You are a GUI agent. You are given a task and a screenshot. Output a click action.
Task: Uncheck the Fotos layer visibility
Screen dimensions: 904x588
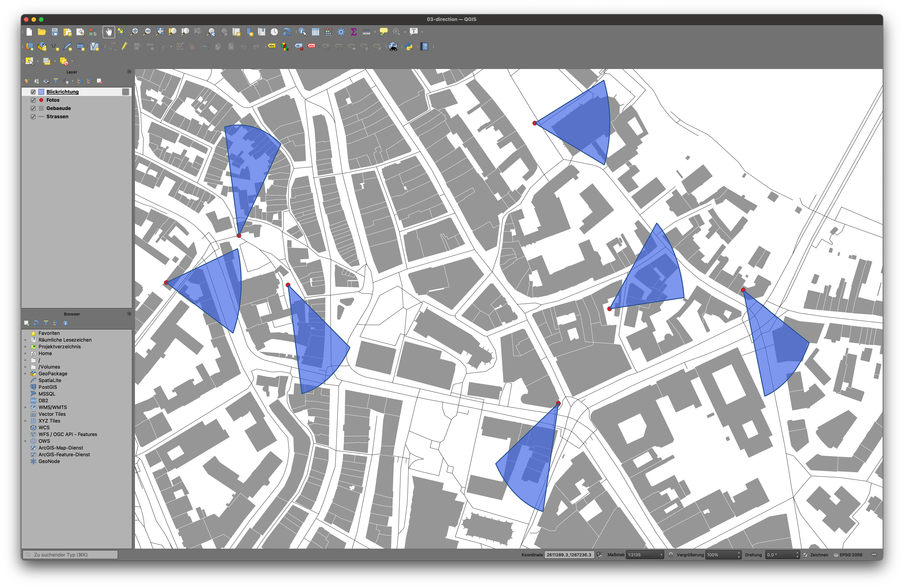click(x=33, y=100)
